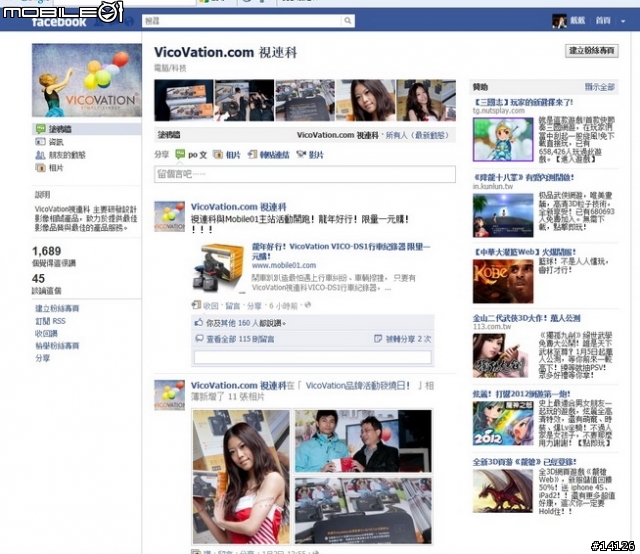The height and width of the screenshot is (554, 640).
Task: Open first photo strip thumbnail of product box
Action: click(x=184, y=100)
